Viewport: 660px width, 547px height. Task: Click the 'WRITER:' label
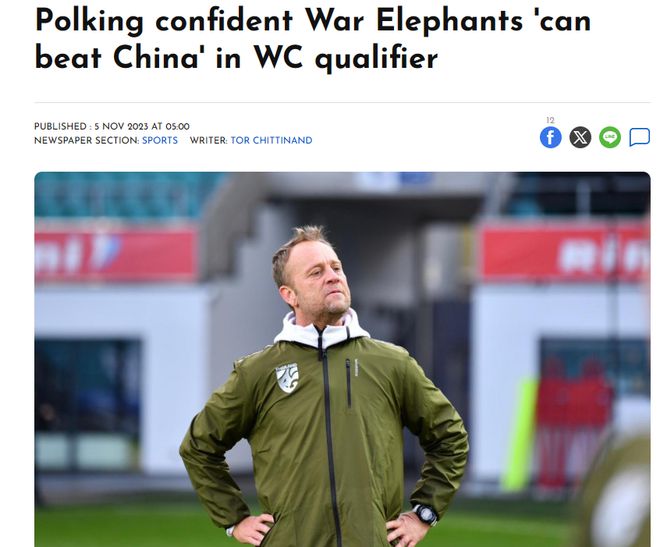pyautogui.click(x=209, y=141)
